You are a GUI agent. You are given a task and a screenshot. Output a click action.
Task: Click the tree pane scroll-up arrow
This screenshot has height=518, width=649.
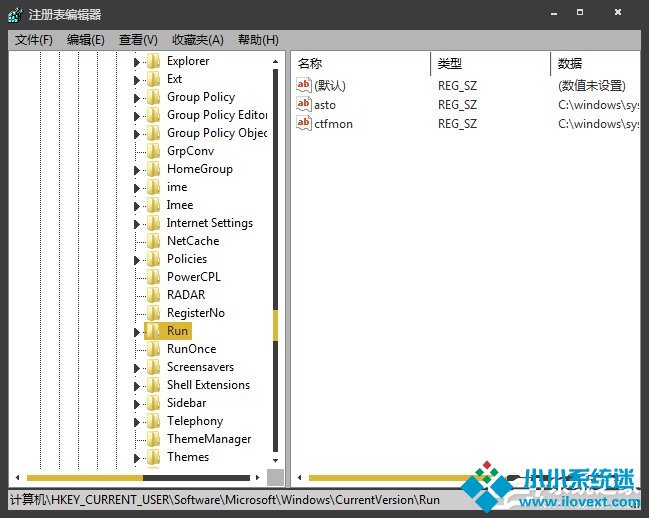click(x=276, y=61)
